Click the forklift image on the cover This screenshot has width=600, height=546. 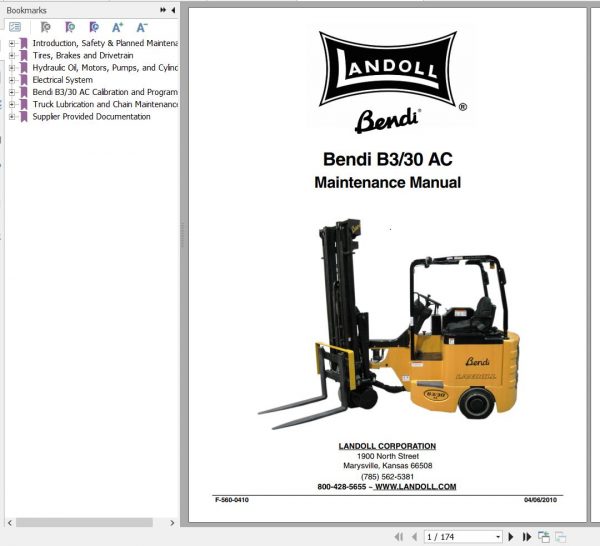click(389, 324)
